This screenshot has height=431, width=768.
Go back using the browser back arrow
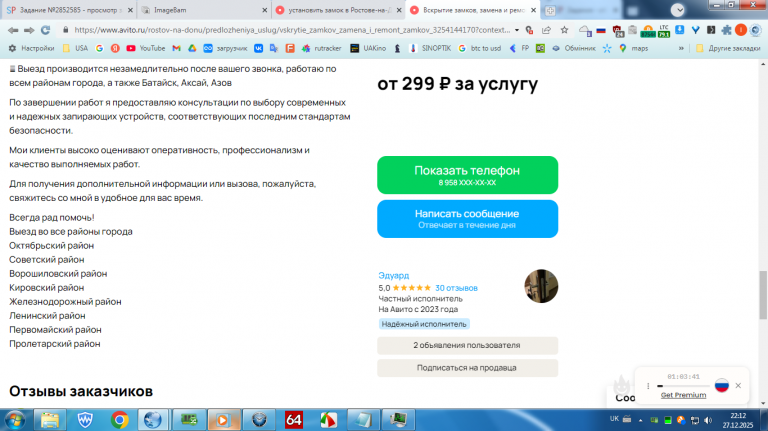tap(13, 30)
